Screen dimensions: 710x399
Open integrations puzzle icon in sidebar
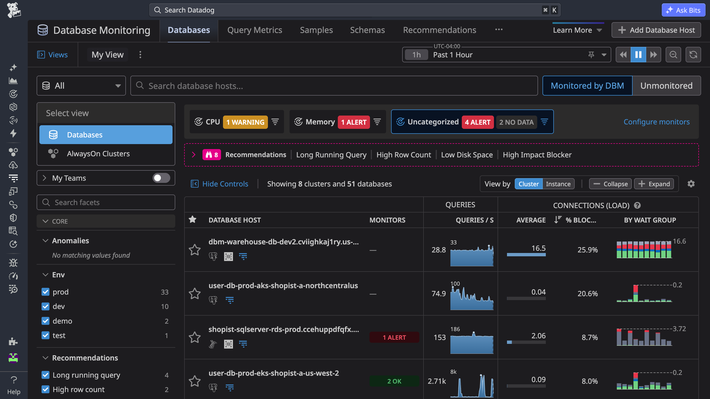[14, 342]
